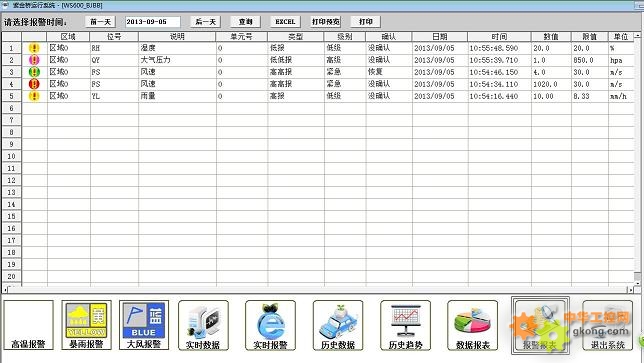
Task: Select row header number 20
Action: (x=12, y=276)
